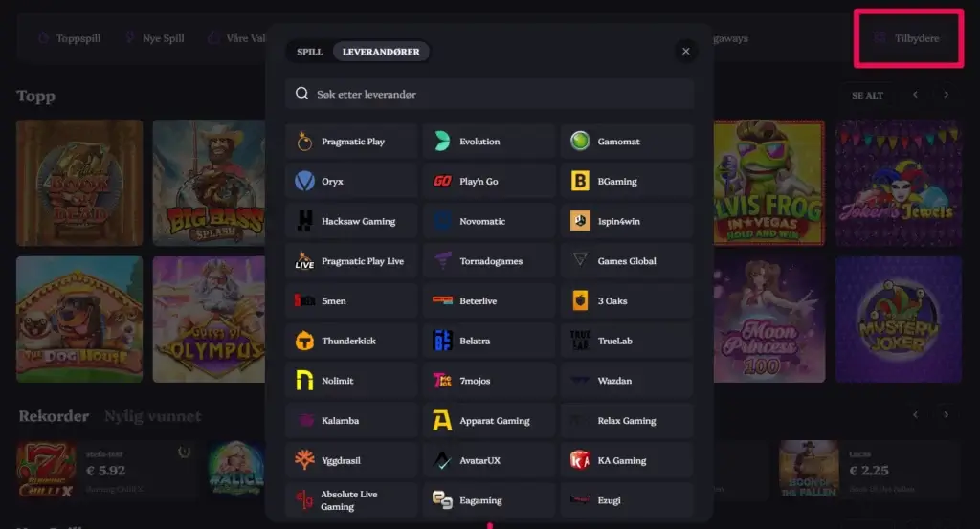Show previous Rekorder entries arrow

(x=915, y=415)
